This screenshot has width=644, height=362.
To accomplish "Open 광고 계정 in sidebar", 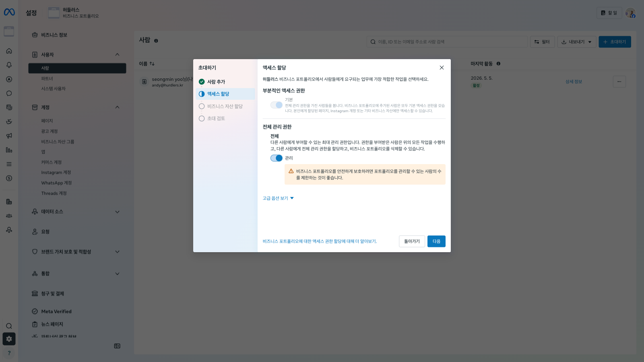I will [50, 132].
